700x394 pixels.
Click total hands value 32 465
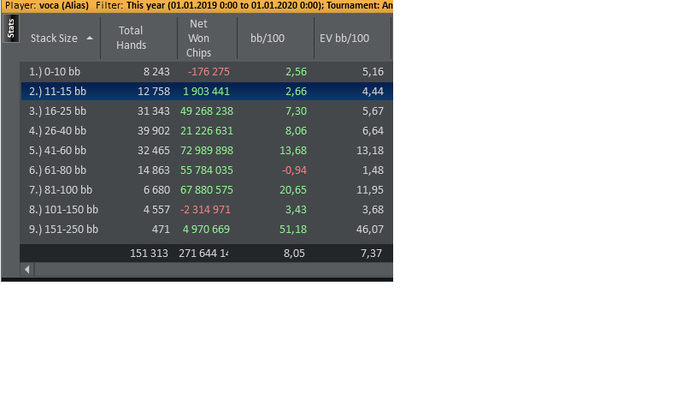click(x=154, y=150)
